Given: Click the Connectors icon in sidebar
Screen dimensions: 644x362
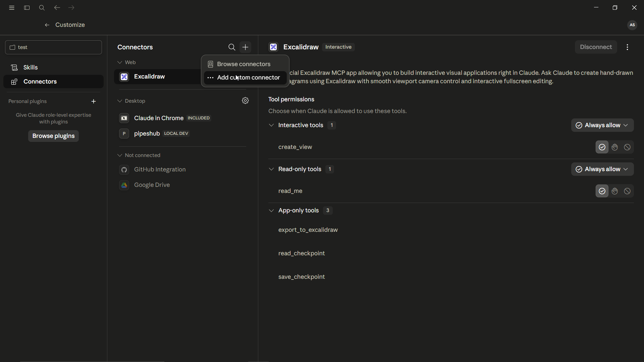Looking at the screenshot, I should (x=14, y=82).
